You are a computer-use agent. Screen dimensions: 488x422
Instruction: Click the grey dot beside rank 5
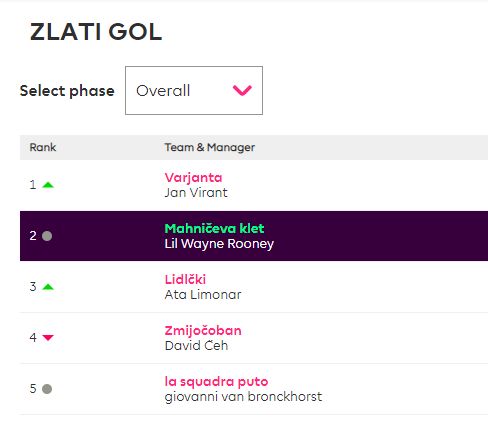[47, 389]
